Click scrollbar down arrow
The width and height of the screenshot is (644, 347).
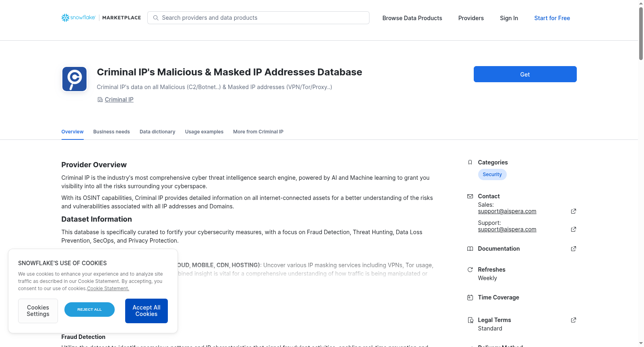click(x=641, y=343)
